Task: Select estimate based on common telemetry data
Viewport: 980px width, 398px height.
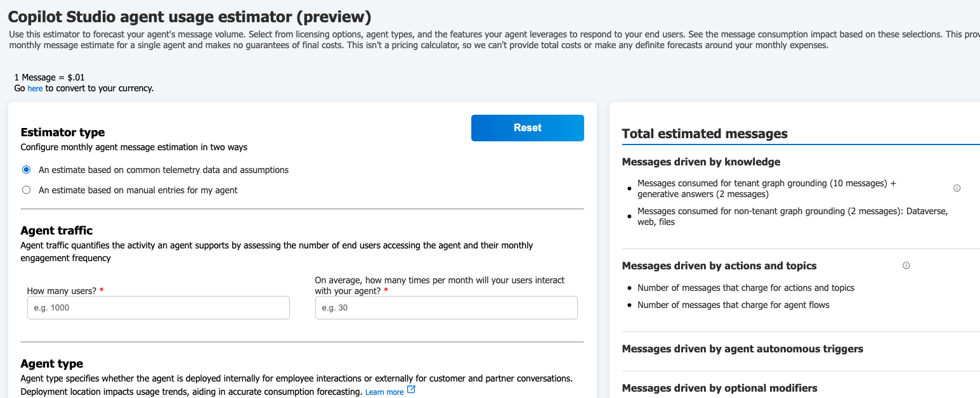Action: [x=27, y=170]
